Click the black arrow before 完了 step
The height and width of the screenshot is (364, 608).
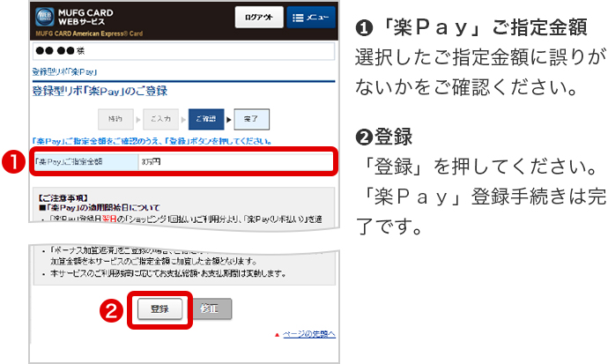tap(229, 119)
